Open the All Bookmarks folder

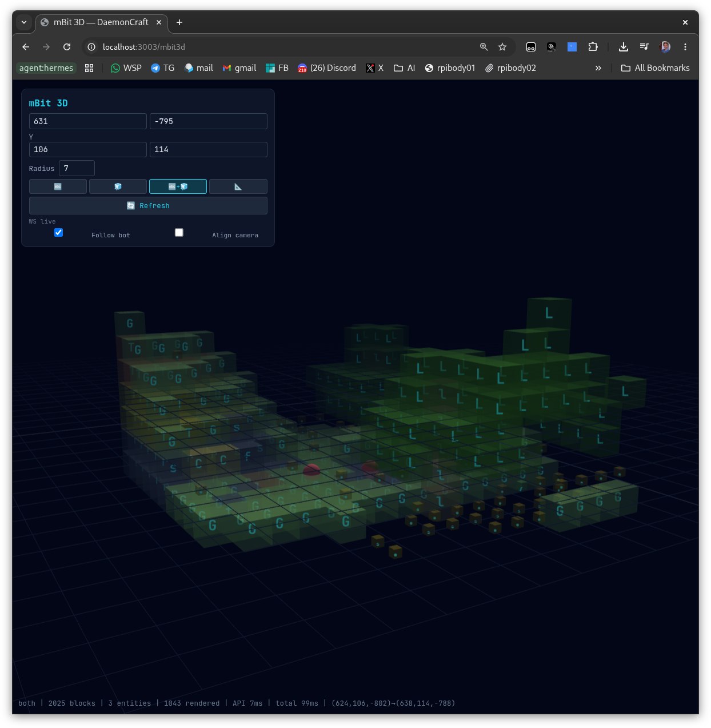(656, 68)
